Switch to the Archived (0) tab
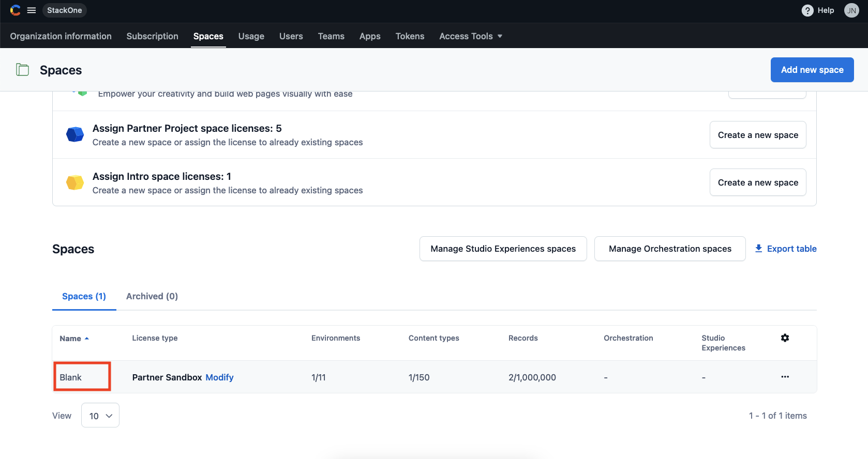Image resolution: width=868 pixels, height=459 pixels. click(152, 296)
